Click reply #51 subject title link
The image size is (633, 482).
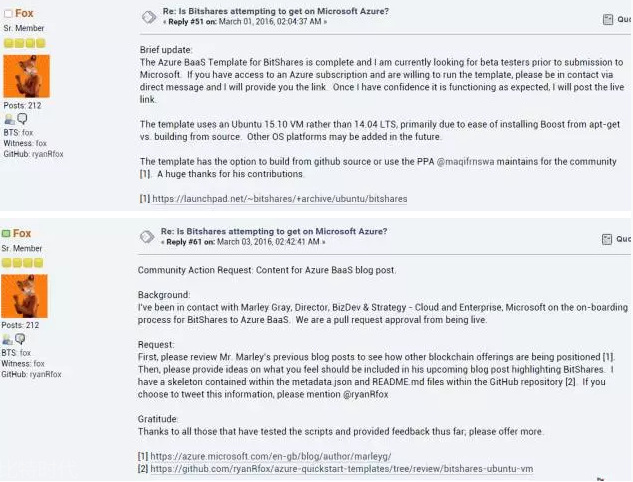tap(275, 11)
